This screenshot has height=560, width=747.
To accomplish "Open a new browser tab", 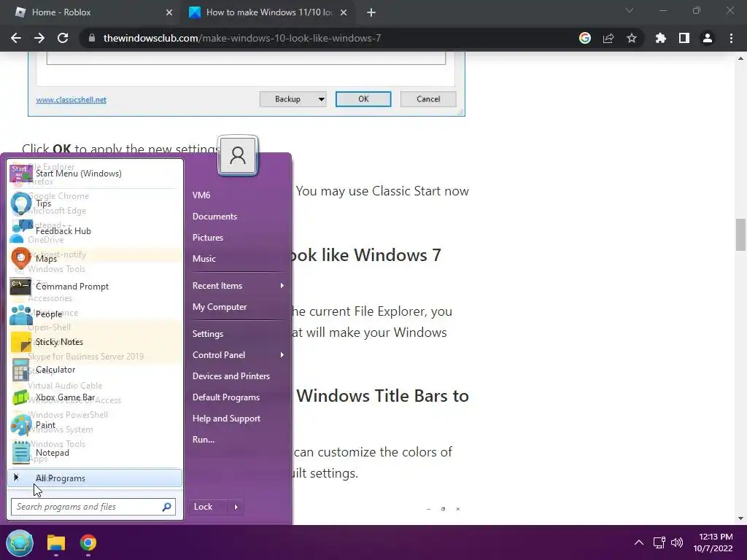I will click(x=371, y=13).
